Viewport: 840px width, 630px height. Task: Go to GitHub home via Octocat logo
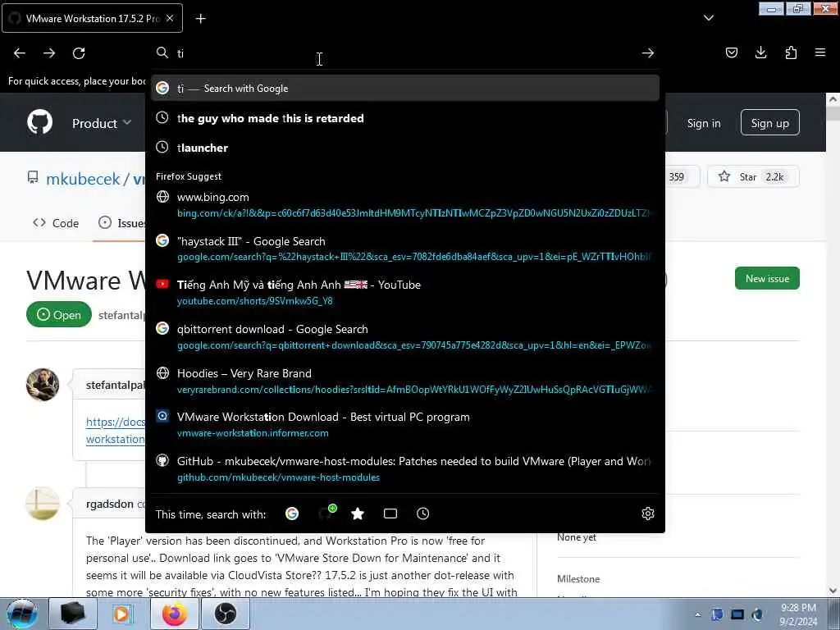tap(40, 123)
